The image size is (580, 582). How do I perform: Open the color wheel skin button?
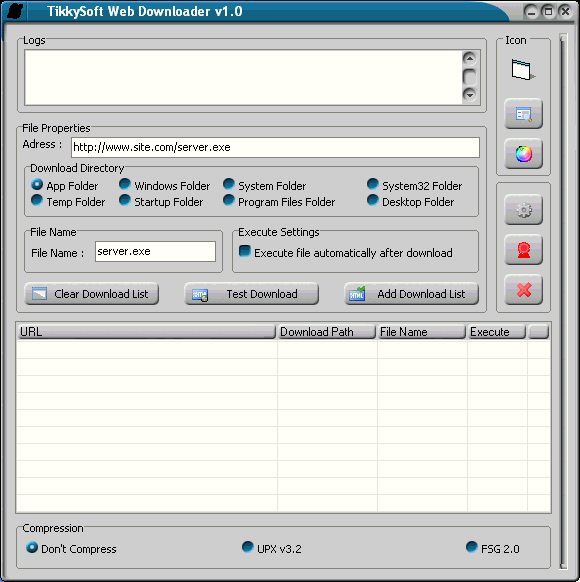pyautogui.click(x=523, y=154)
